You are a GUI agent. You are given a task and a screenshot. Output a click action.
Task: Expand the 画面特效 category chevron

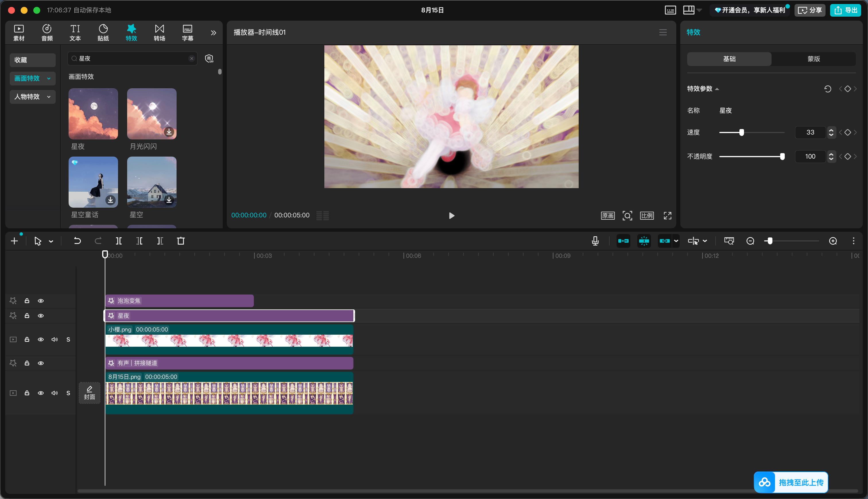[x=49, y=79]
